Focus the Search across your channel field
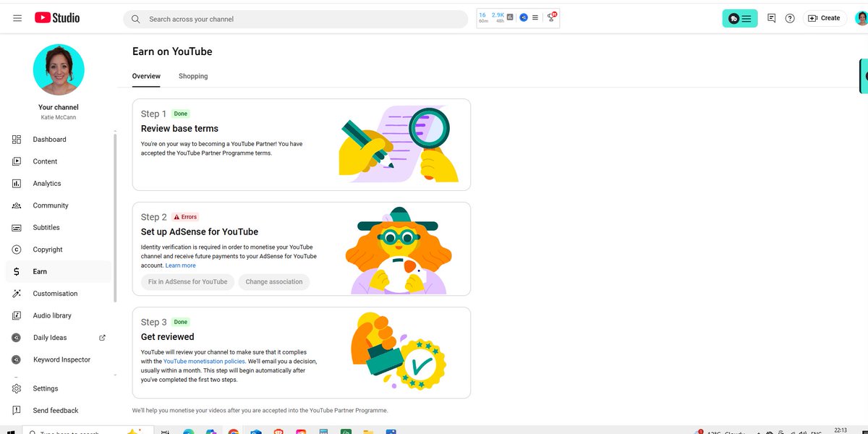 (295, 19)
